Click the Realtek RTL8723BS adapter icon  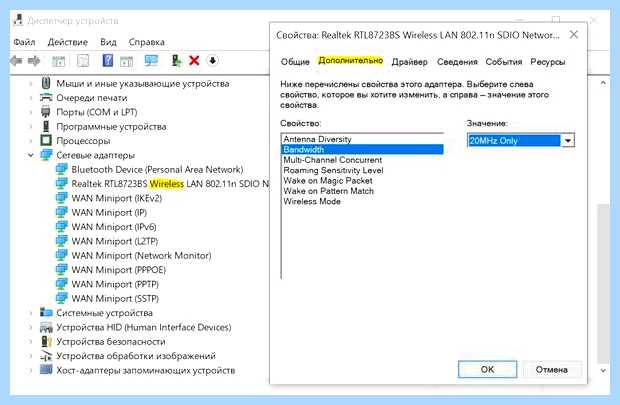62,184
